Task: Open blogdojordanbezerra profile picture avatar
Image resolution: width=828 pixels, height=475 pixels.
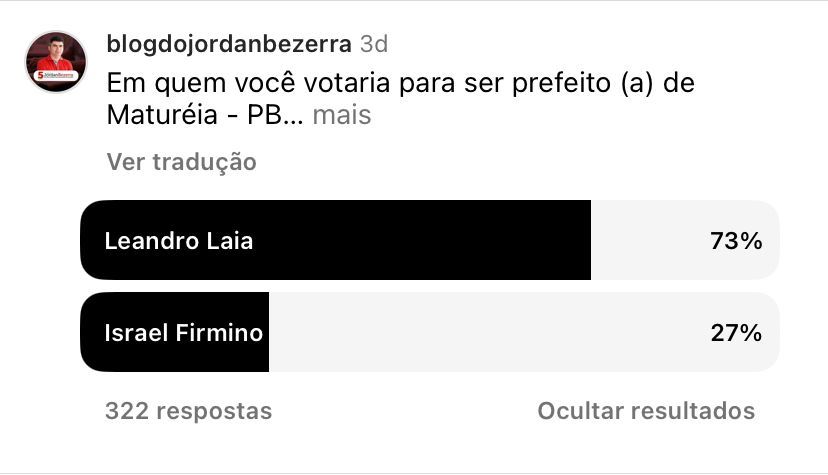Action: [x=56, y=61]
